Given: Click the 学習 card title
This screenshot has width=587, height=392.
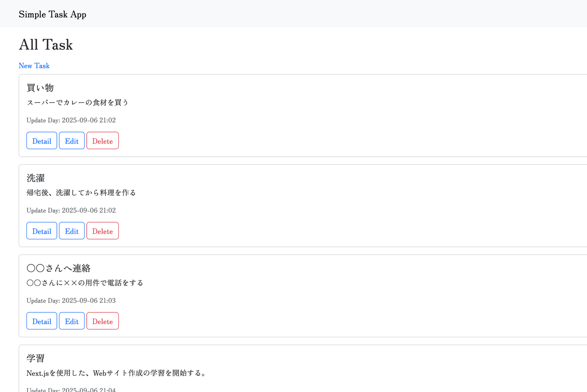Looking at the screenshot, I should point(36,358).
